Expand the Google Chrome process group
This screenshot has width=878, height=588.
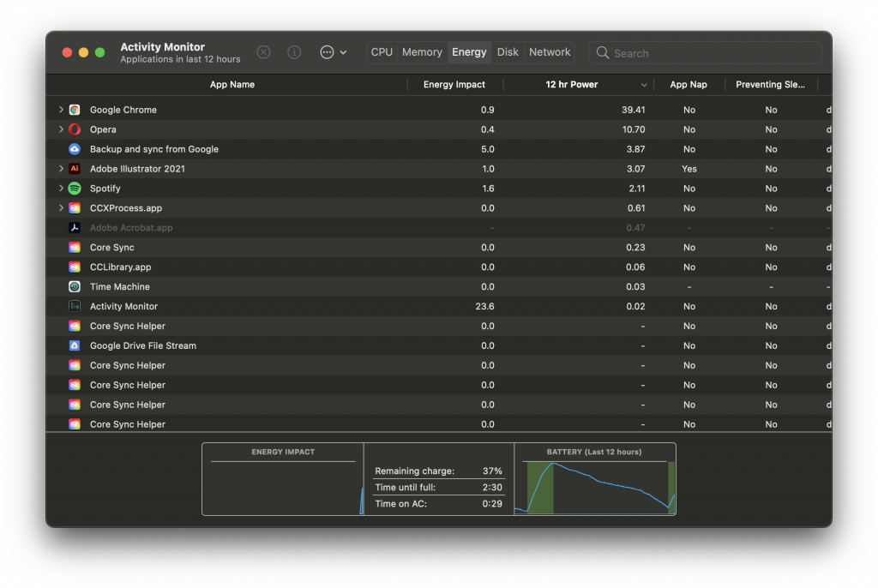(x=61, y=110)
